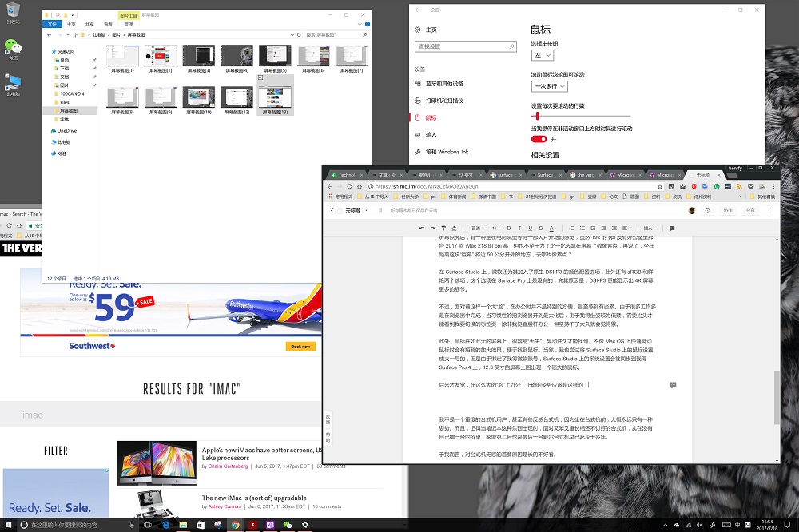Click the 分享 button in Shimo
Viewport: 799px width, 532px height.
point(750,211)
